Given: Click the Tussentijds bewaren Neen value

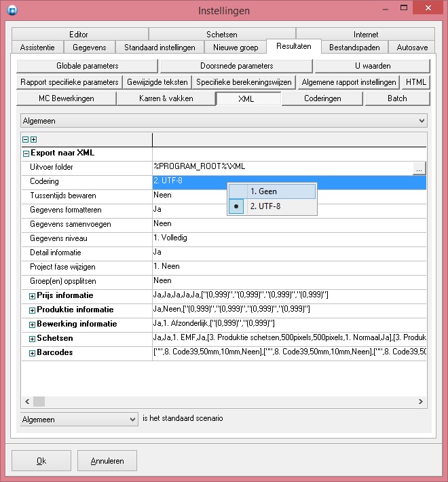Looking at the screenshot, I should [x=289, y=196].
